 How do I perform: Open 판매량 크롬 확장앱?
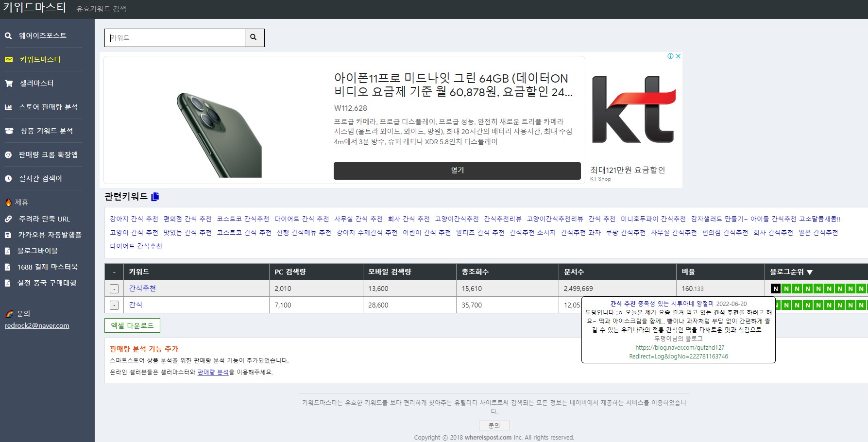(x=48, y=154)
